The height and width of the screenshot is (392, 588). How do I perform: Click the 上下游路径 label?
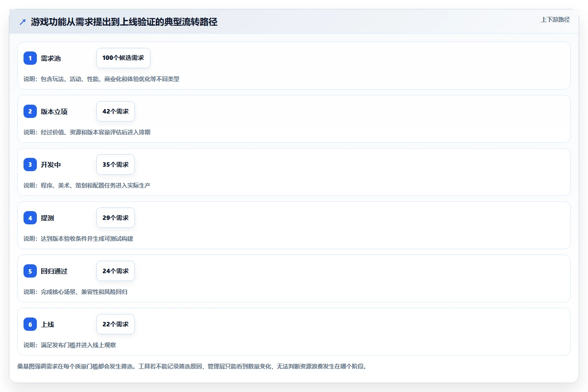(555, 20)
